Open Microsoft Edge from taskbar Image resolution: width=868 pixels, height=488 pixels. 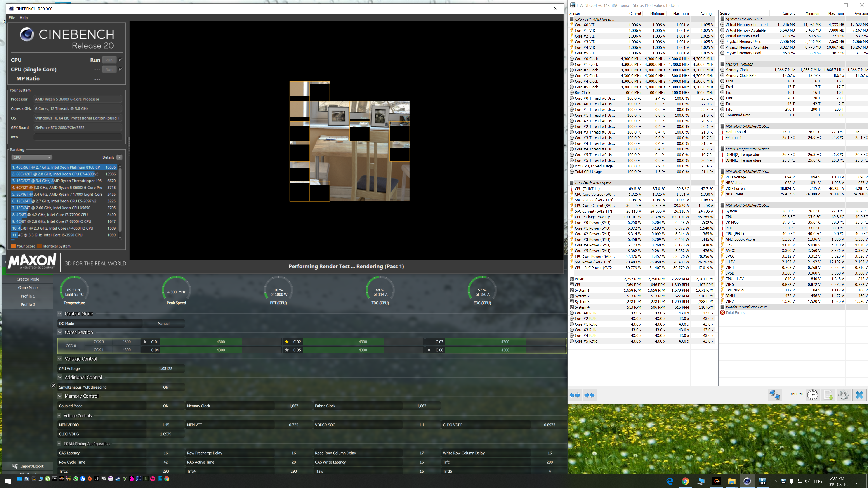pos(670,481)
